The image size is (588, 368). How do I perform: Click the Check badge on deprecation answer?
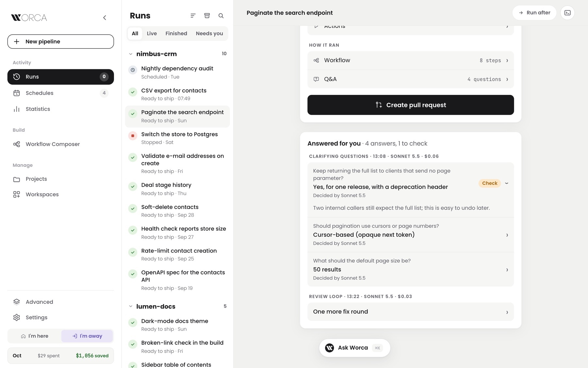pyautogui.click(x=490, y=184)
